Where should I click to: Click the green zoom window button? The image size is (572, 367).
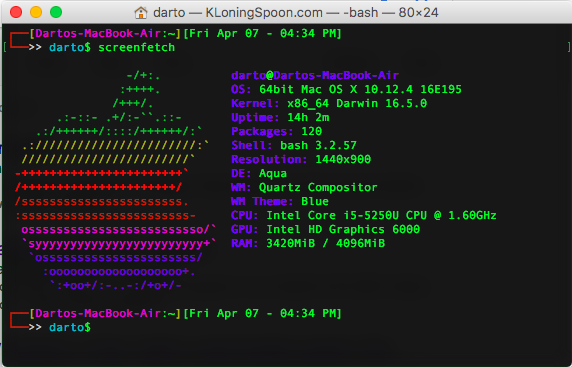tap(56, 12)
